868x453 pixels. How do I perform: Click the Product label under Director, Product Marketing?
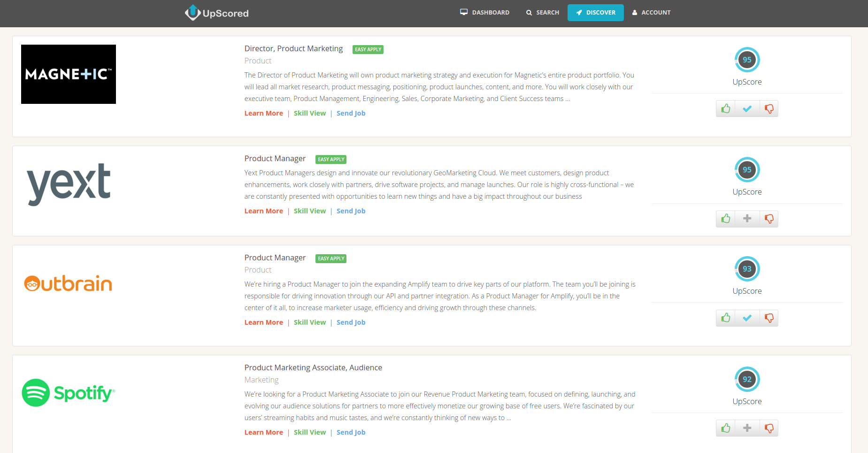pos(258,61)
